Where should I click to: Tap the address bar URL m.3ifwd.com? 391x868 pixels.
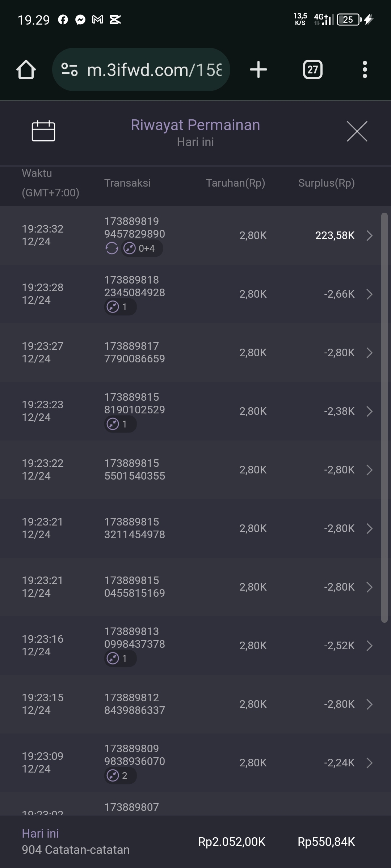pyautogui.click(x=154, y=69)
